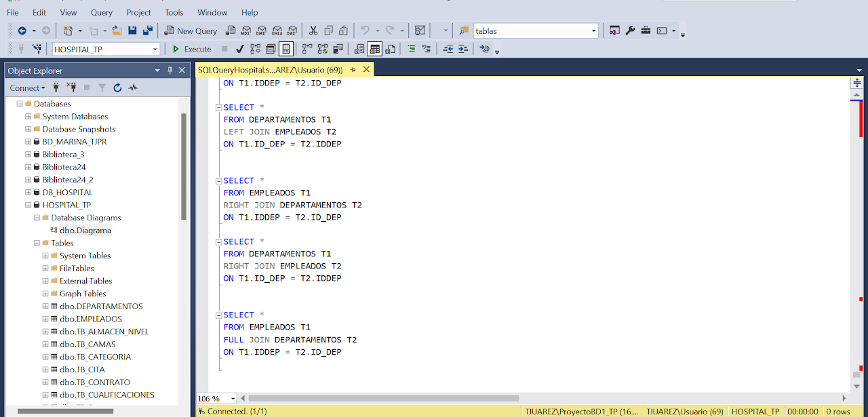Open the Query menu
Viewport: 868px width, 417px height.
[x=102, y=12]
